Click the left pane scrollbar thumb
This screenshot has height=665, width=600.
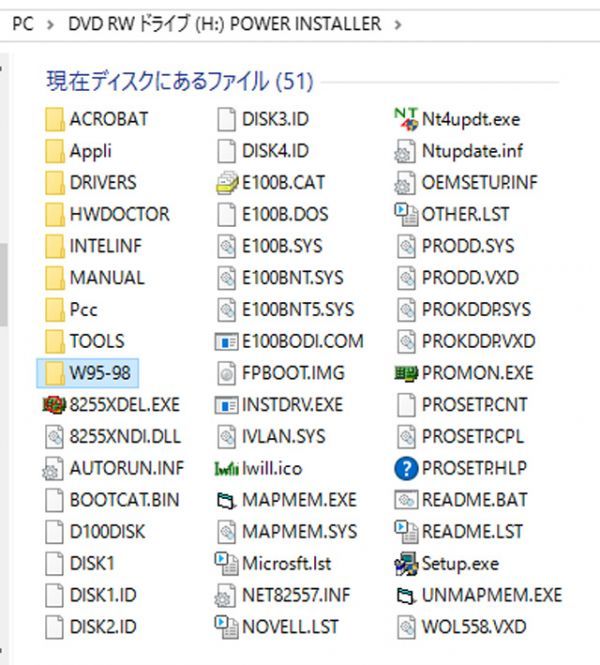pos(3,285)
